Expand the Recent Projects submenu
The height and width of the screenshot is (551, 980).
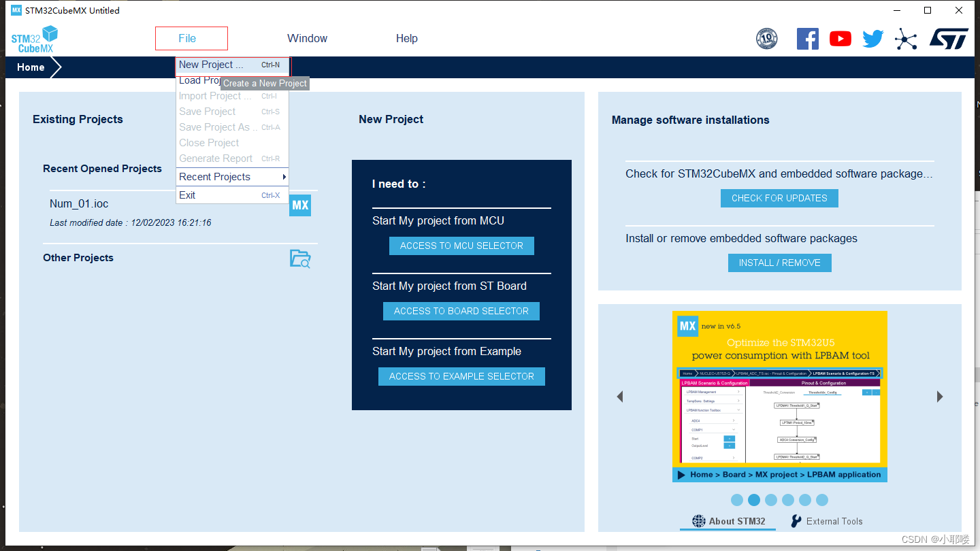coord(233,177)
